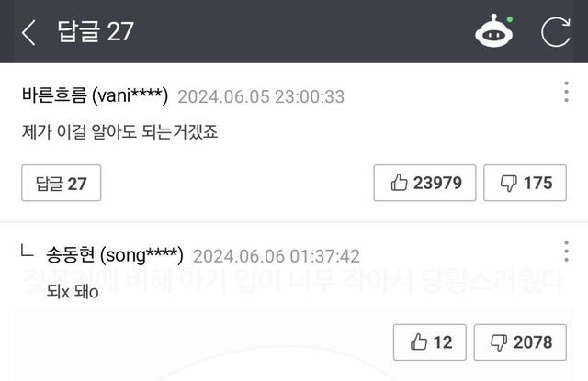Open profile of 송동현 (song****)
Screen dimensions: 588x381
click(115, 255)
